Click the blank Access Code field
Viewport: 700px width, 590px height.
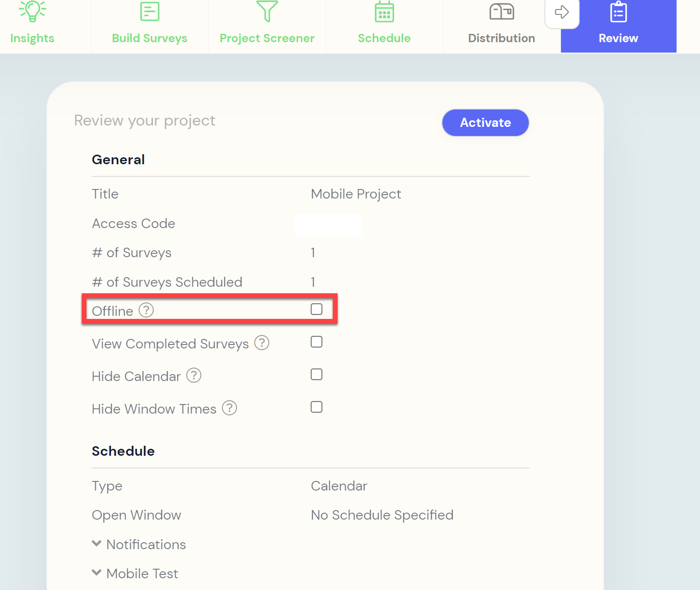(x=328, y=225)
